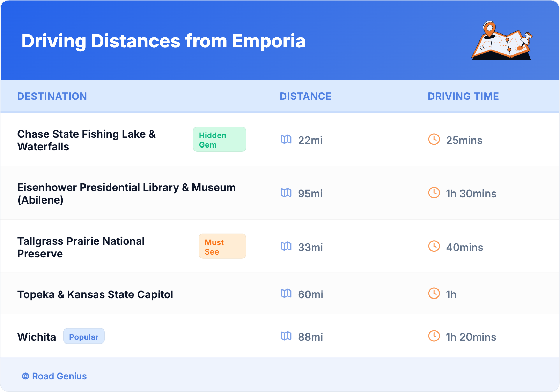Select the Hidden Gem badge
The height and width of the screenshot is (392, 560).
[x=219, y=140]
